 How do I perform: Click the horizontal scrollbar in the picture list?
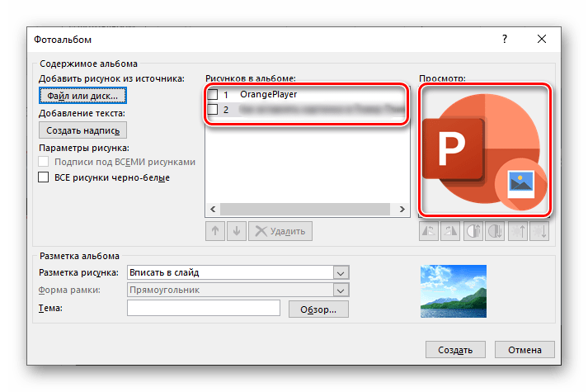point(307,209)
